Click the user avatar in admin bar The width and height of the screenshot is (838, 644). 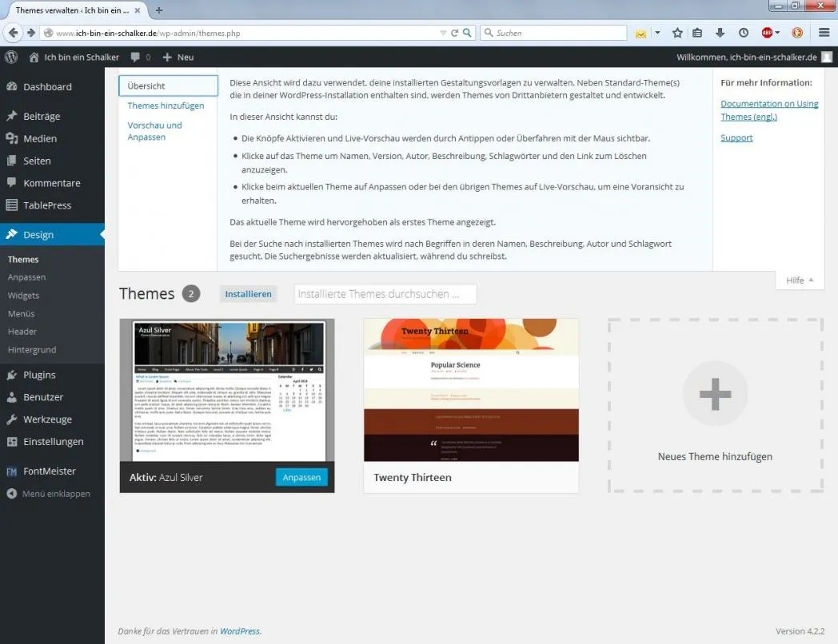[x=827, y=58]
